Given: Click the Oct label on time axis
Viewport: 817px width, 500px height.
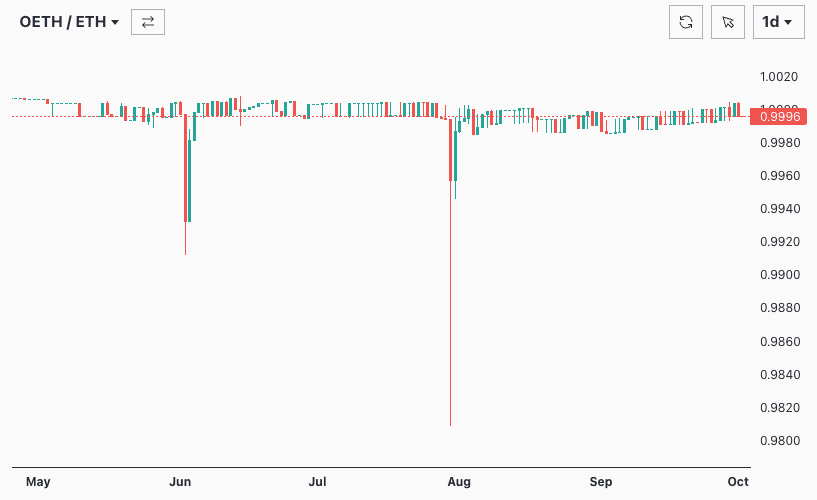Looking at the screenshot, I should pyautogui.click(x=738, y=482).
